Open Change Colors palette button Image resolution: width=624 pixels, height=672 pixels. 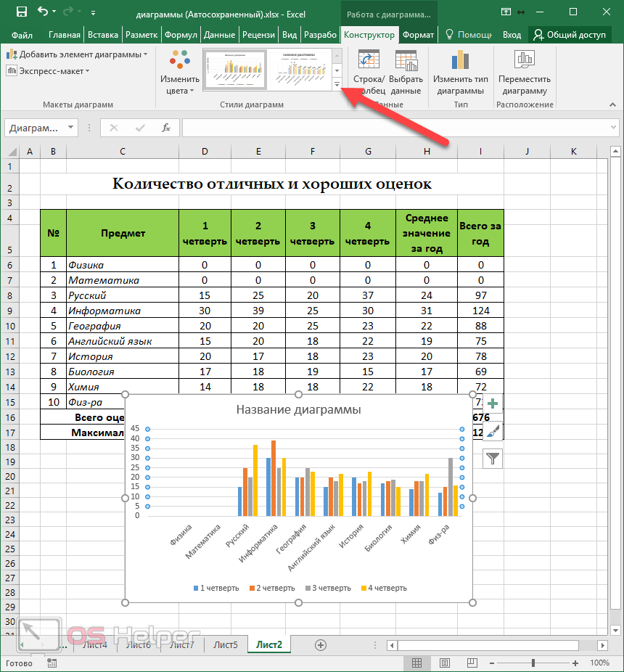pos(179,73)
